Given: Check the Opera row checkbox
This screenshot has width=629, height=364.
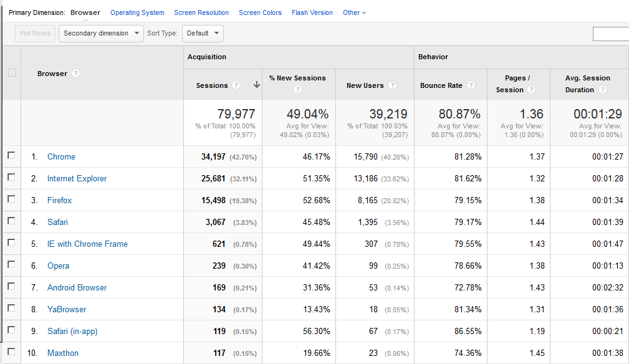Looking at the screenshot, I should click(11, 264).
